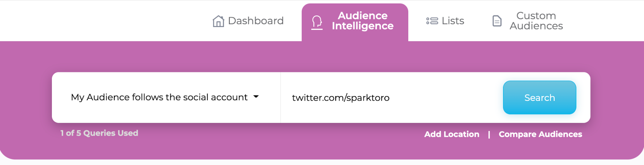Open the Dashboard tab
The image size is (644, 165).
(x=256, y=21)
